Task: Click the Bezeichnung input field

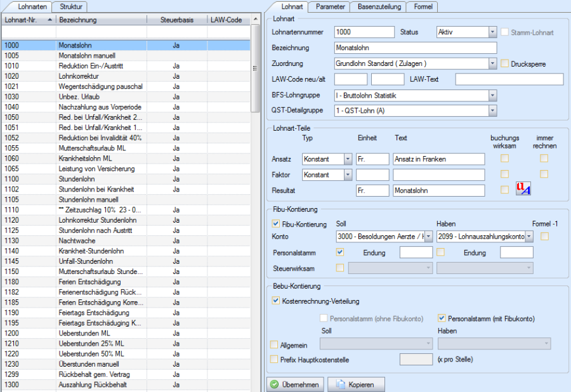Action: pyautogui.click(x=416, y=48)
